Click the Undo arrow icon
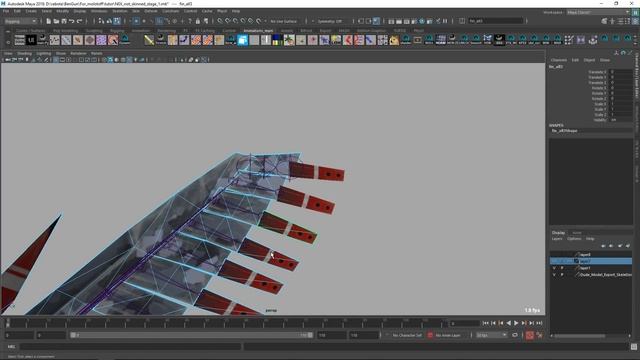The width and height of the screenshot is (640, 360). 72,21
